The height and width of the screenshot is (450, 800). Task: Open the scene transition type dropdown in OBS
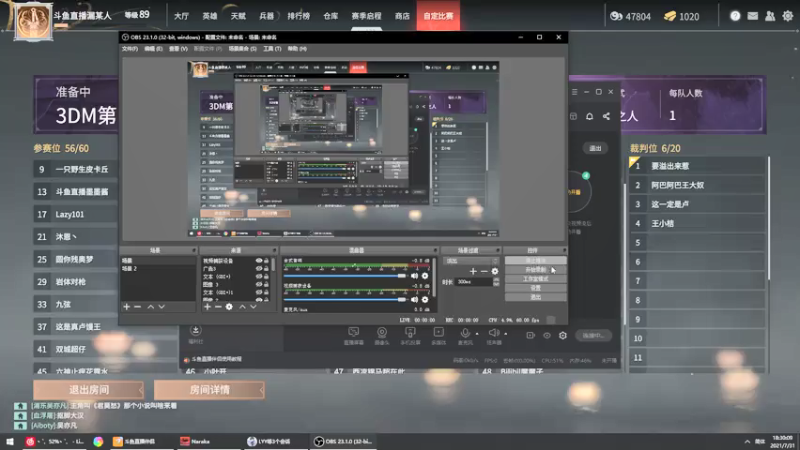(471, 261)
